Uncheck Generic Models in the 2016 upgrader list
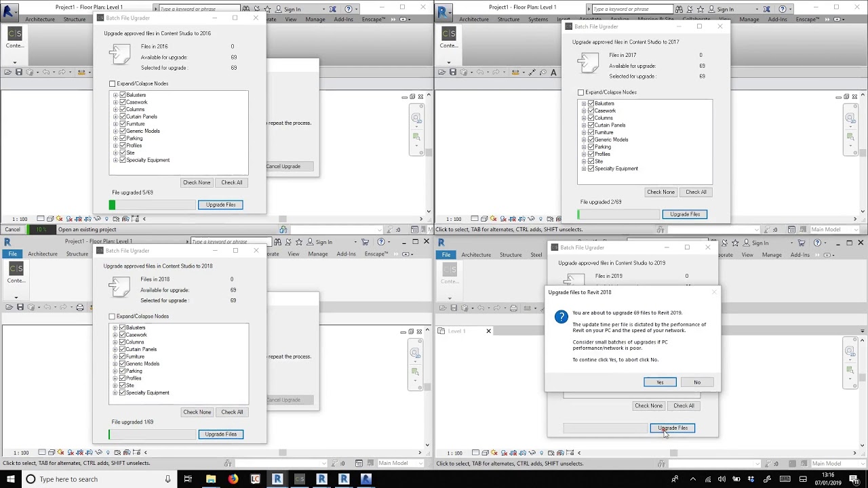Image resolution: width=868 pixels, height=488 pixels. (x=123, y=131)
